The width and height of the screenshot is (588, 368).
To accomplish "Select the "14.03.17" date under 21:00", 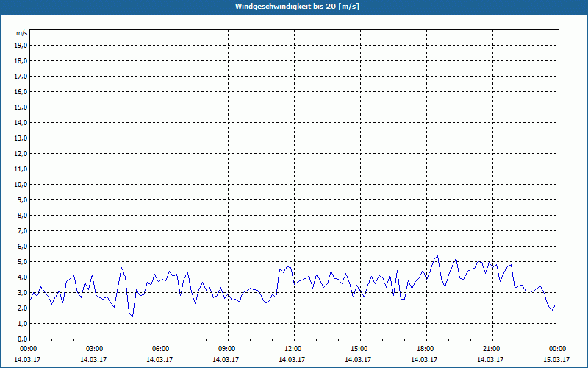I will 490,360.
